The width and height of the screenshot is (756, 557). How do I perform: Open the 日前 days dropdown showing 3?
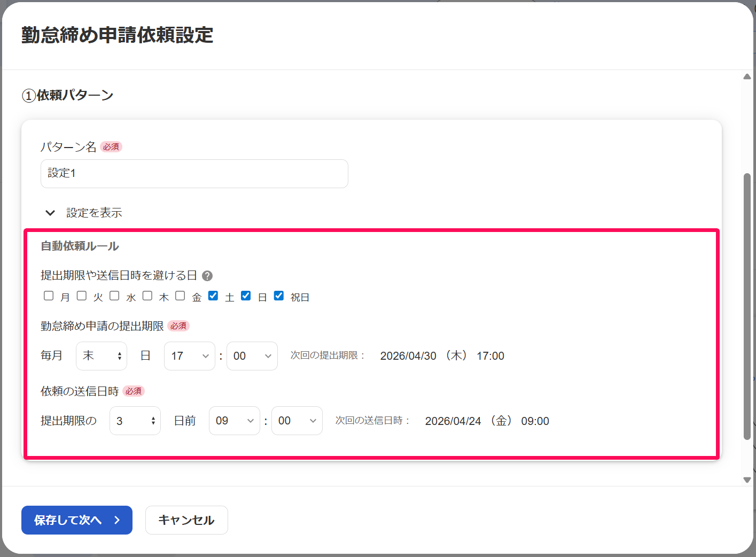coord(135,421)
